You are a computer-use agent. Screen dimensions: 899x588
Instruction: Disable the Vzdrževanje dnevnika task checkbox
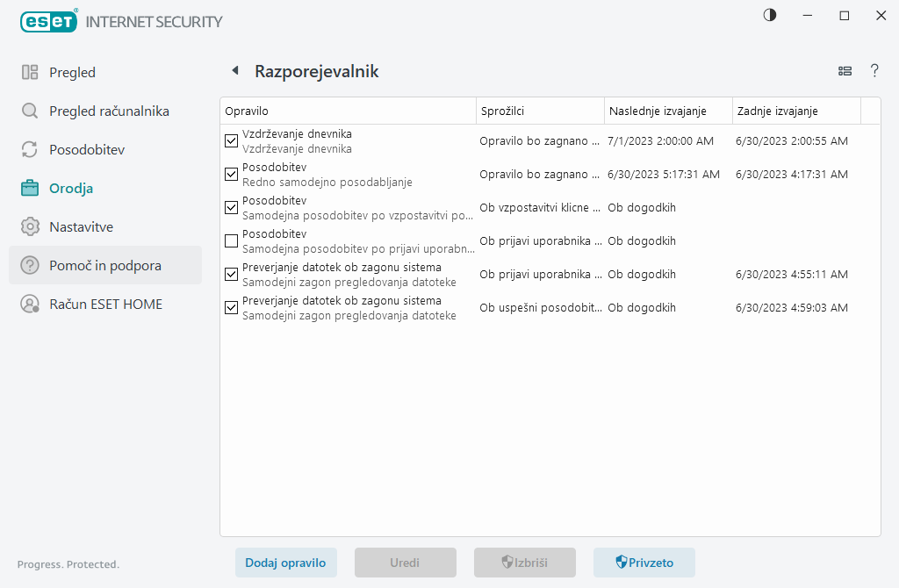232,140
